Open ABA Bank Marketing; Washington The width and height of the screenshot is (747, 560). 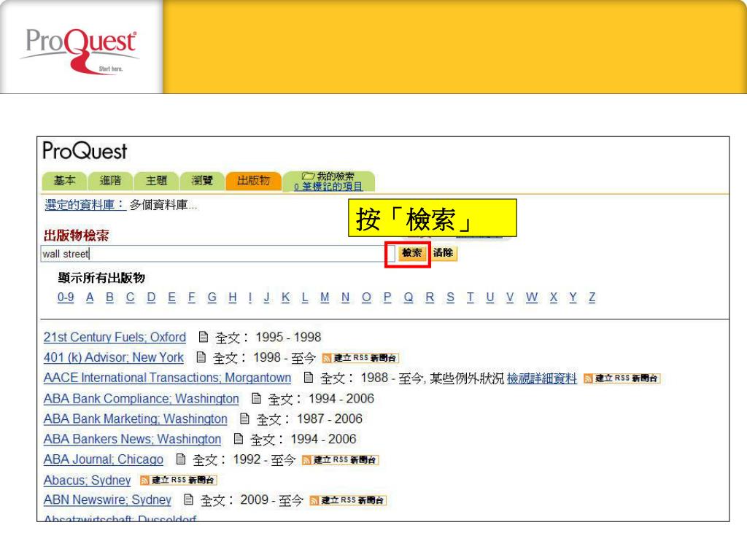point(135,419)
